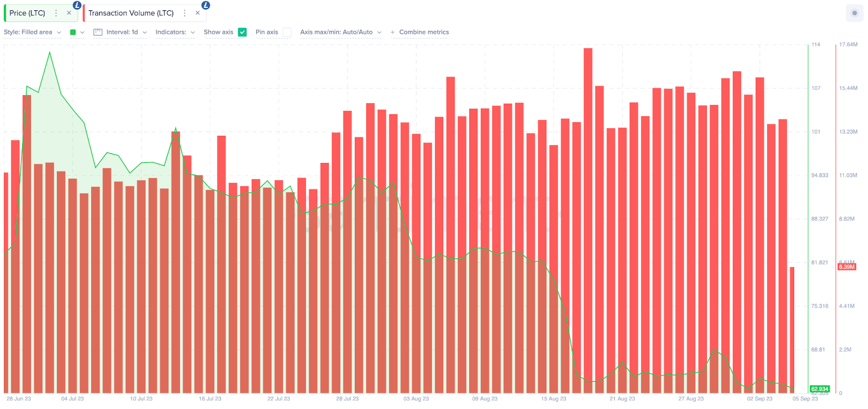Viewport: 868px width, 409px height.
Task: Click the 04 Jul 23 date label
Action: (x=73, y=399)
